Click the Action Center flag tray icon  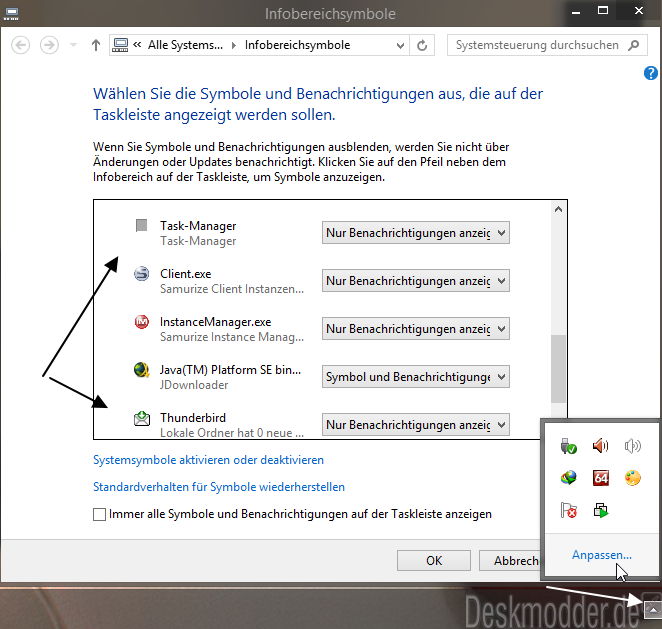[568, 510]
